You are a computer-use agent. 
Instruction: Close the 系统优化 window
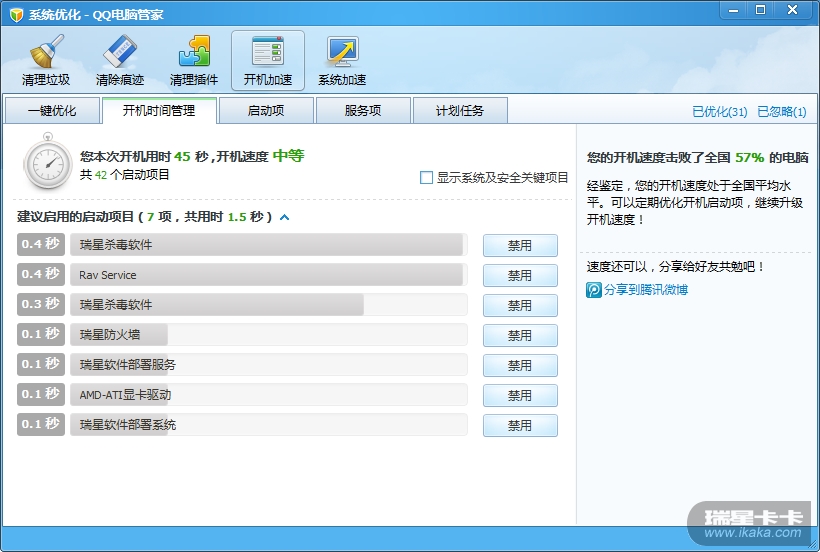click(793, 10)
